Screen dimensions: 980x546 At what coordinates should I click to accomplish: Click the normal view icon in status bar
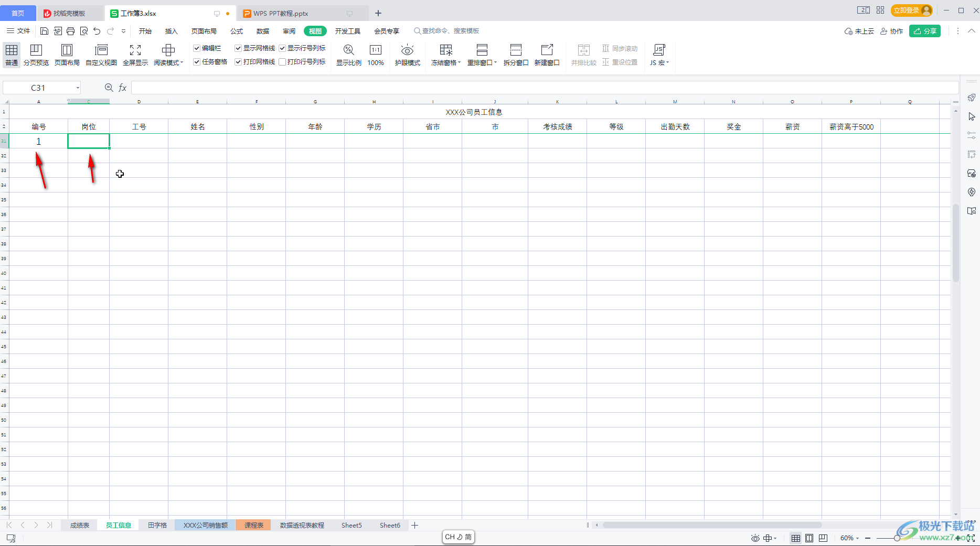796,538
